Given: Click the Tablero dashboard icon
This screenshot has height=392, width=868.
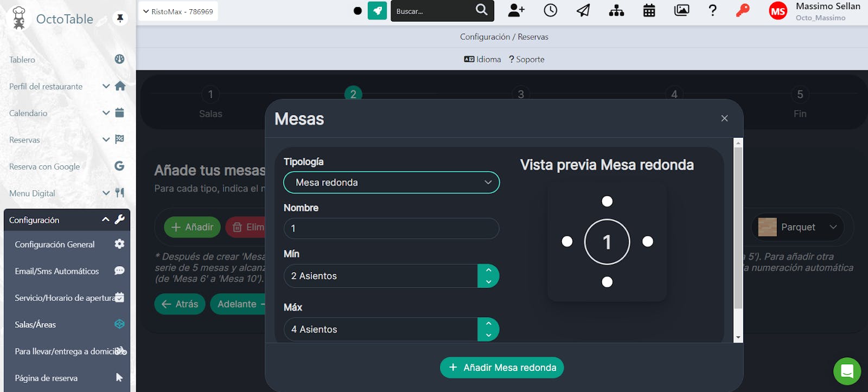Looking at the screenshot, I should (119, 59).
